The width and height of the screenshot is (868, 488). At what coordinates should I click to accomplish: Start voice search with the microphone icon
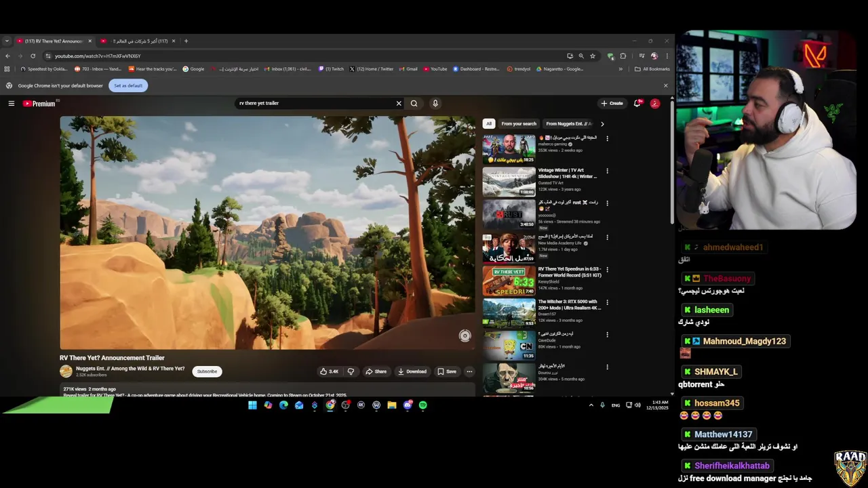coord(435,104)
